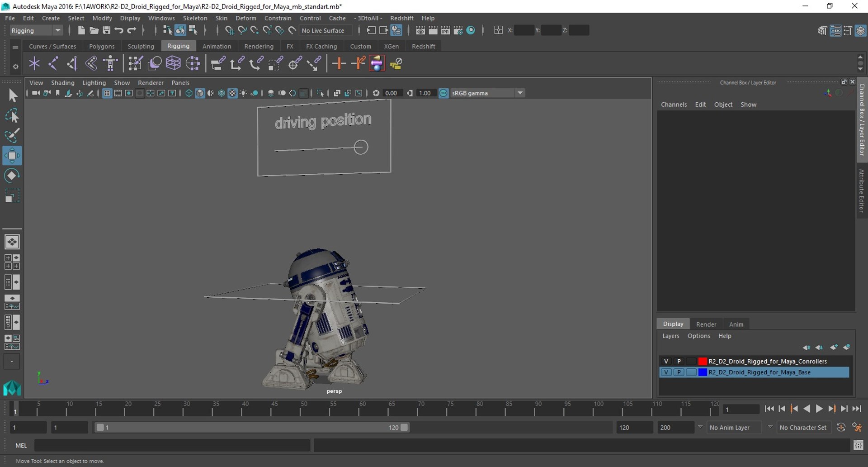Select the Rotate tool in toolbox
Screen dimensions: 868x467
(x=12, y=176)
